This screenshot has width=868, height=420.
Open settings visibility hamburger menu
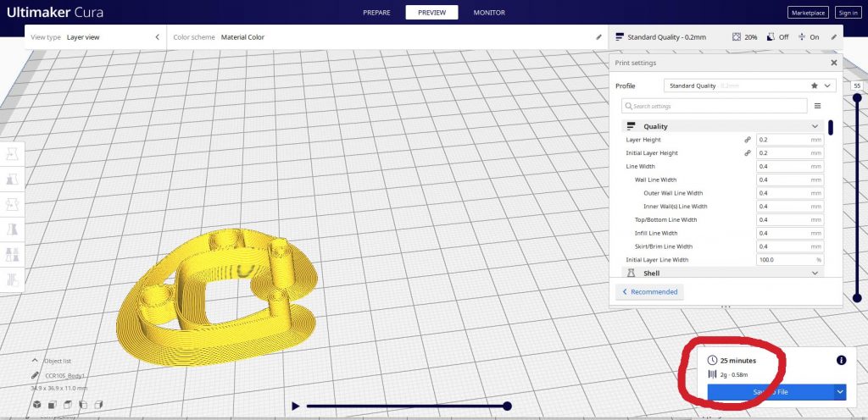coord(818,106)
